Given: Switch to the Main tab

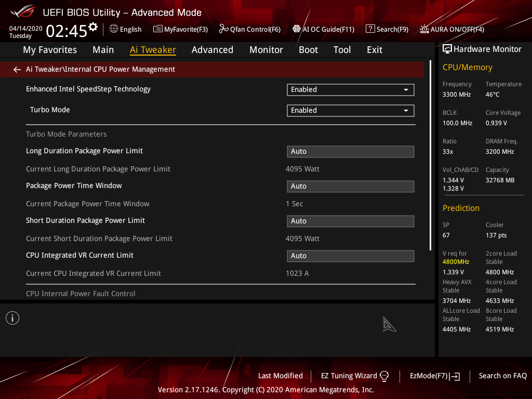Looking at the screenshot, I should pyautogui.click(x=103, y=50).
